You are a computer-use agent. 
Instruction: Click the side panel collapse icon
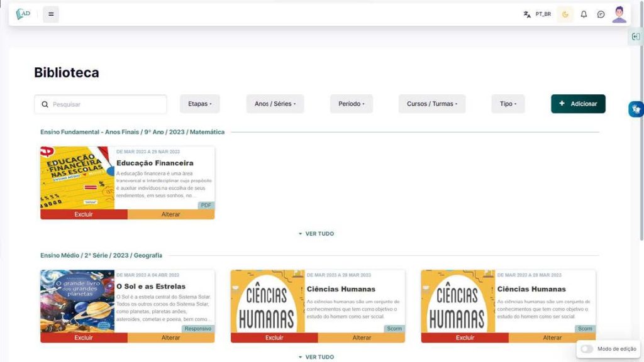636,36
